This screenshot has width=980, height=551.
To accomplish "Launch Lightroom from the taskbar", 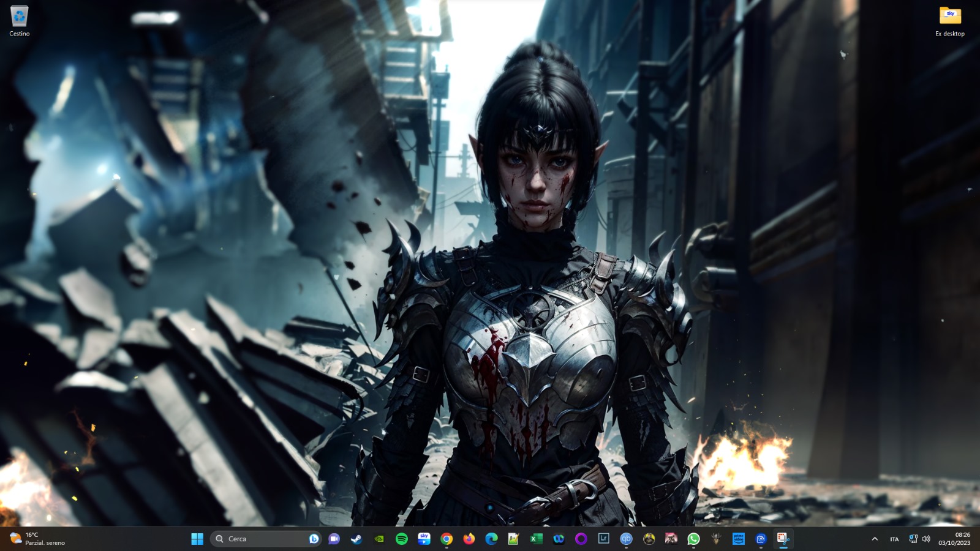I will 603,539.
